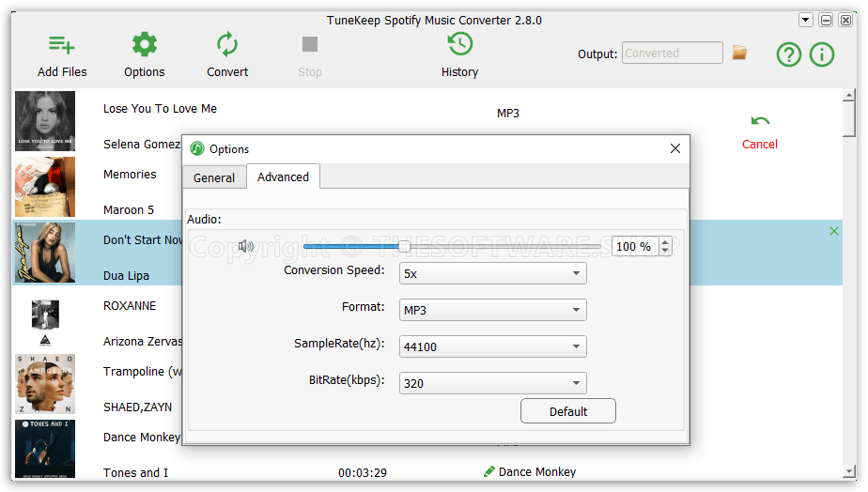This screenshot has height=492, width=868.
Task: Click the red Cancel link
Action: click(x=759, y=144)
